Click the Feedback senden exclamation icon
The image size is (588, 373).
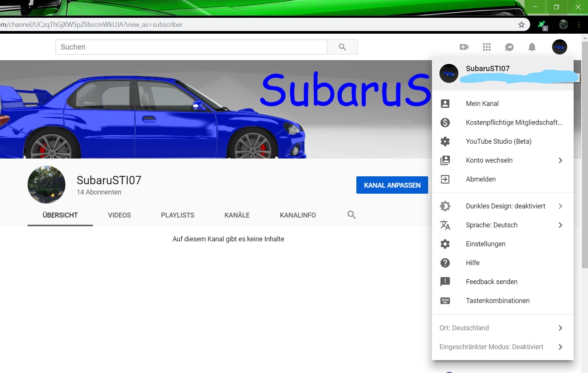445,282
